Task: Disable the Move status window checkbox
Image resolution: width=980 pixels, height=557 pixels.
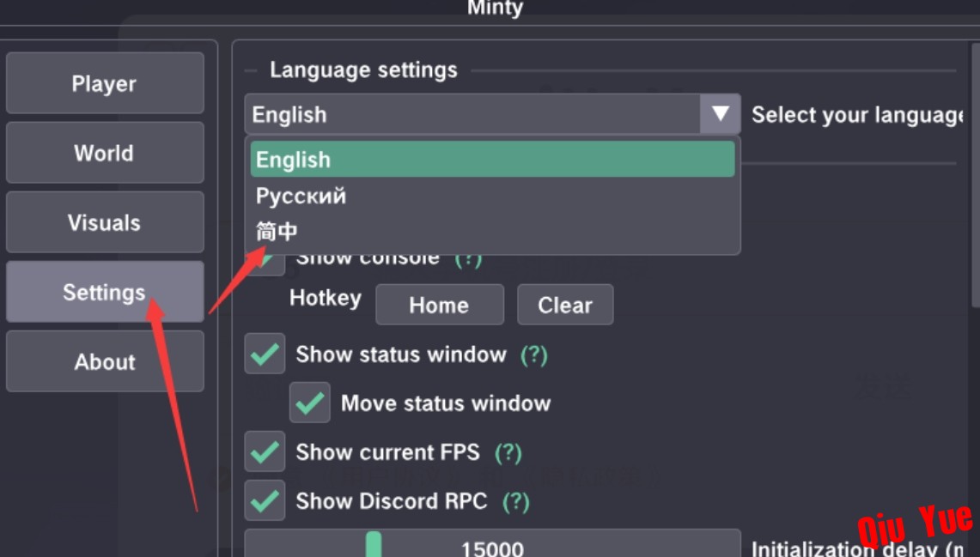Action: 309,403
